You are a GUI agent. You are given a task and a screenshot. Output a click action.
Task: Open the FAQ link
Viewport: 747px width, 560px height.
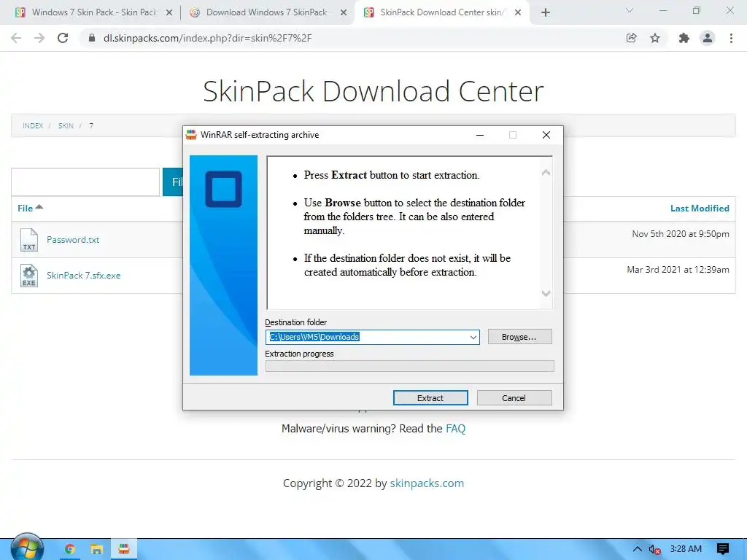coord(455,429)
